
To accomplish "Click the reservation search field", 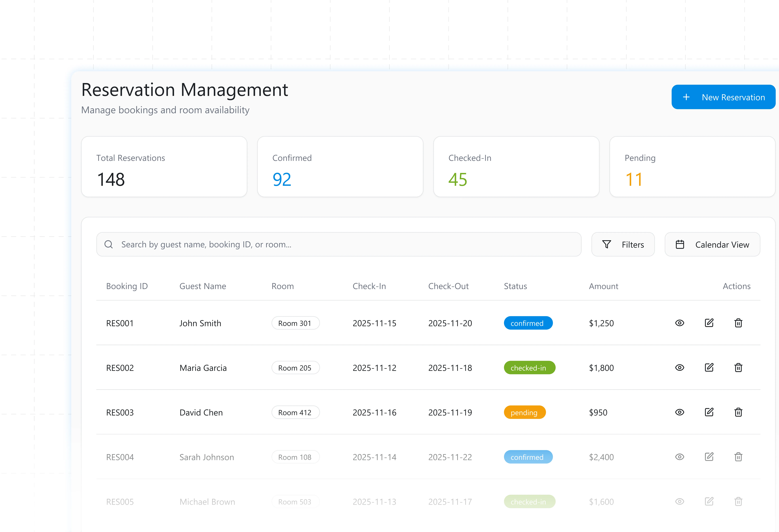I will (x=339, y=244).
